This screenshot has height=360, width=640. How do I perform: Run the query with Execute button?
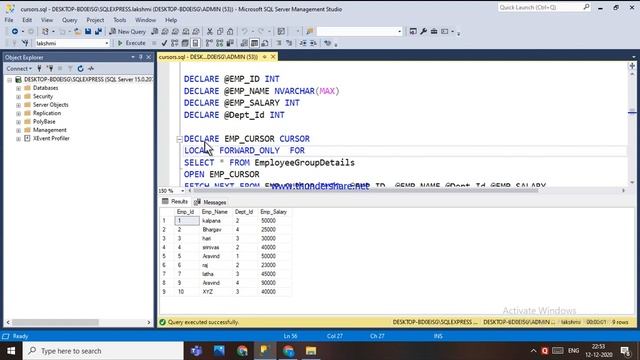(131, 43)
